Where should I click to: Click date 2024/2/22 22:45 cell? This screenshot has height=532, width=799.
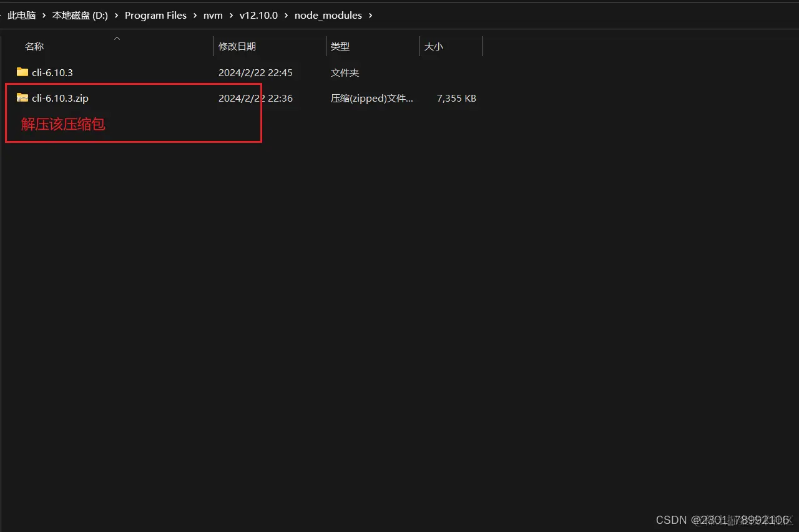(255, 72)
